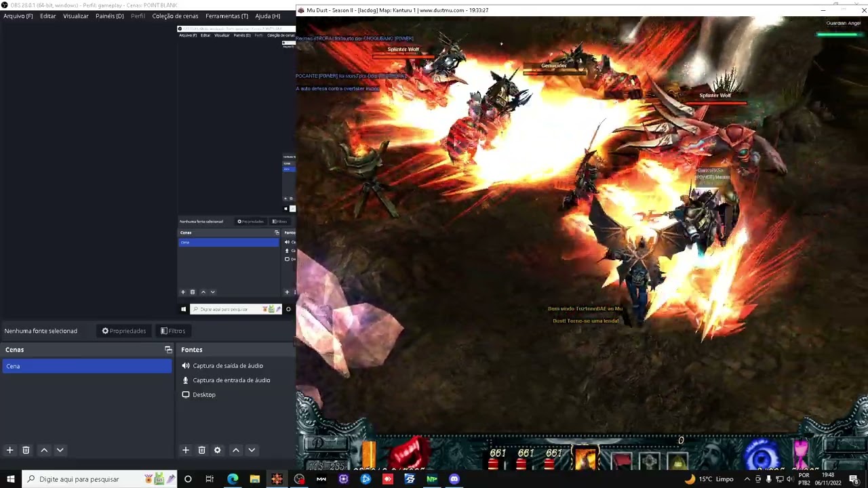Image resolution: width=868 pixels, height=488 pixels.
Task: Click the Meet Now tray icon
Action: pos(758,479)
